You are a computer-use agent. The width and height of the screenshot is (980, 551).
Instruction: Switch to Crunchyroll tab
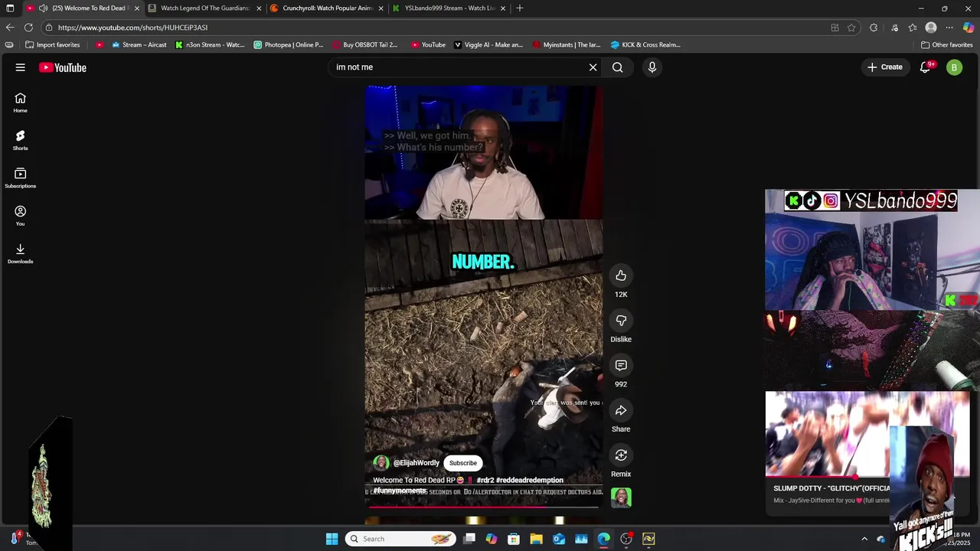click(x=326, y=8)
